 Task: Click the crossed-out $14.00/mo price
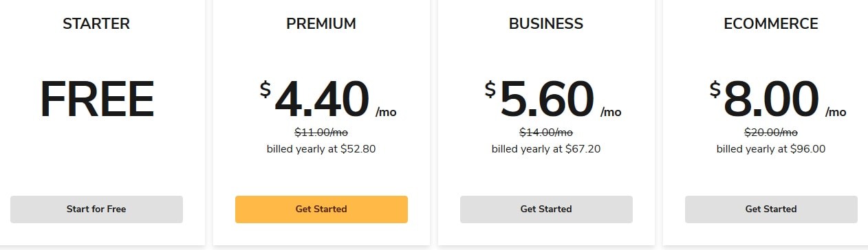tap(546, 133)
